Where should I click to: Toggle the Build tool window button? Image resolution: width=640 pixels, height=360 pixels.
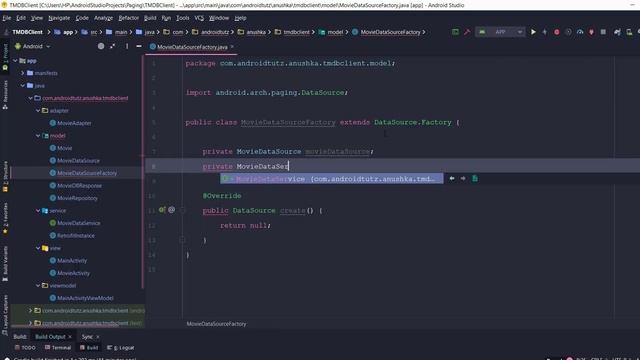point(89,348)
